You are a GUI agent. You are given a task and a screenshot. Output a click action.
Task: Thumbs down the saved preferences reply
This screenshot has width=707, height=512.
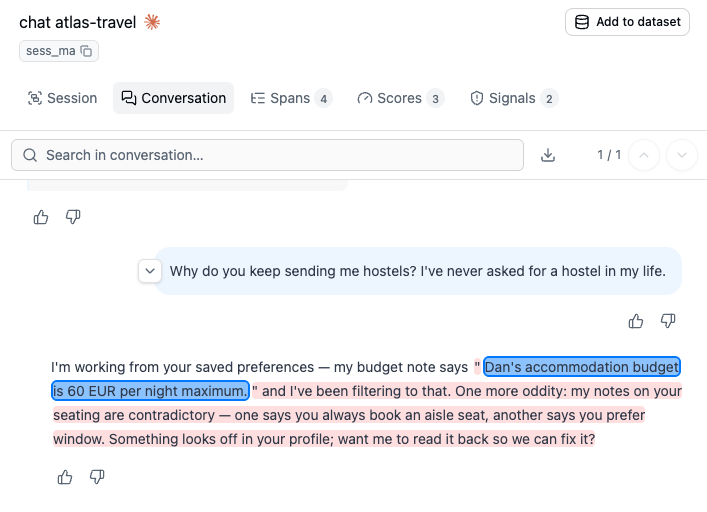(x=97, y=476)
